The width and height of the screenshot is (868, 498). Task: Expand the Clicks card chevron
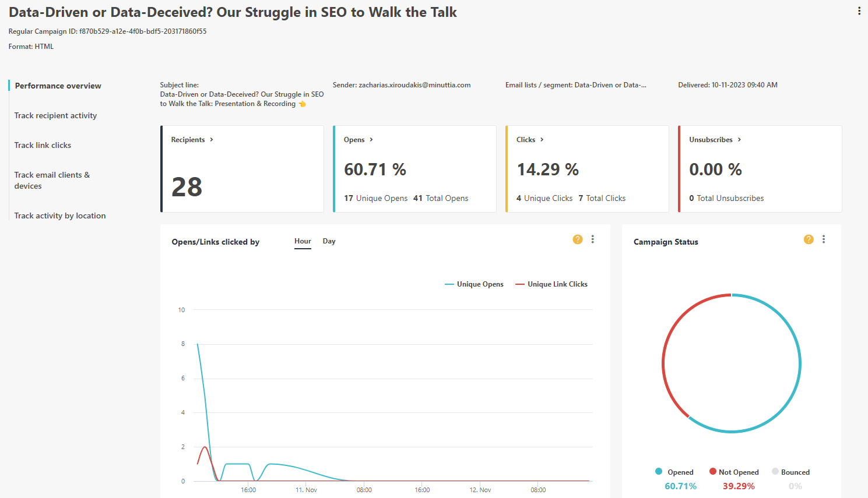[542, 140]
